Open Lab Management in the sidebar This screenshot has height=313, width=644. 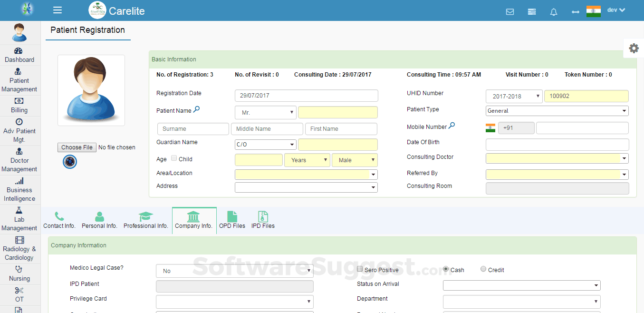[19, 219]
